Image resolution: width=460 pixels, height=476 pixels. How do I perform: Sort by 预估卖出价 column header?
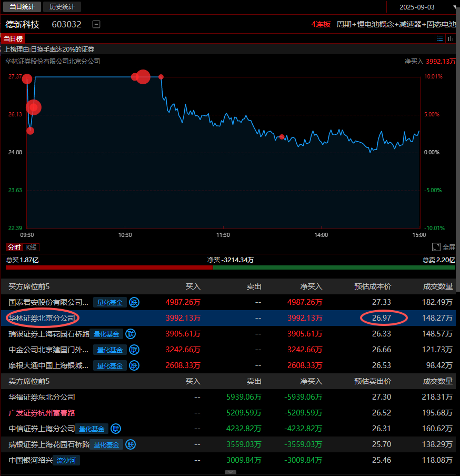pyautogui.click(x=373, y=381)
